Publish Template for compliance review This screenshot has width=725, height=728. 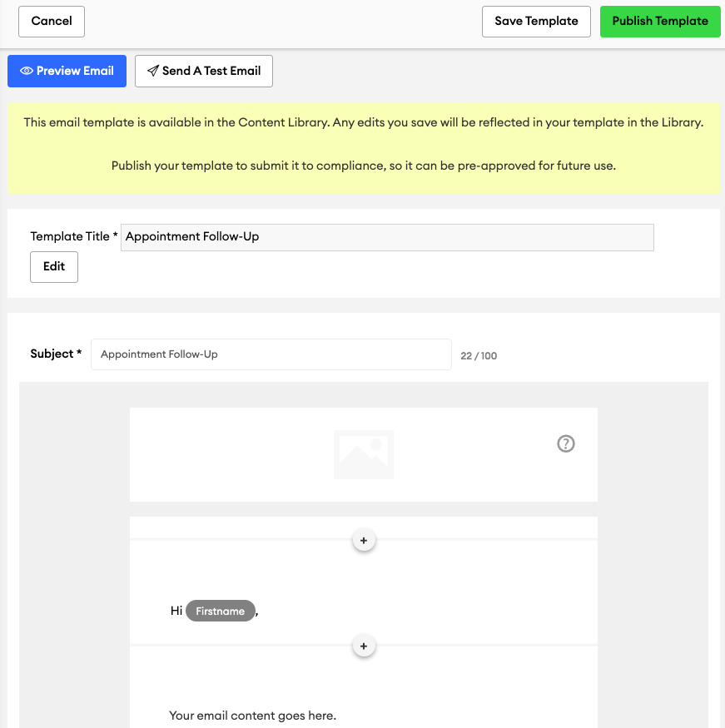660,22
